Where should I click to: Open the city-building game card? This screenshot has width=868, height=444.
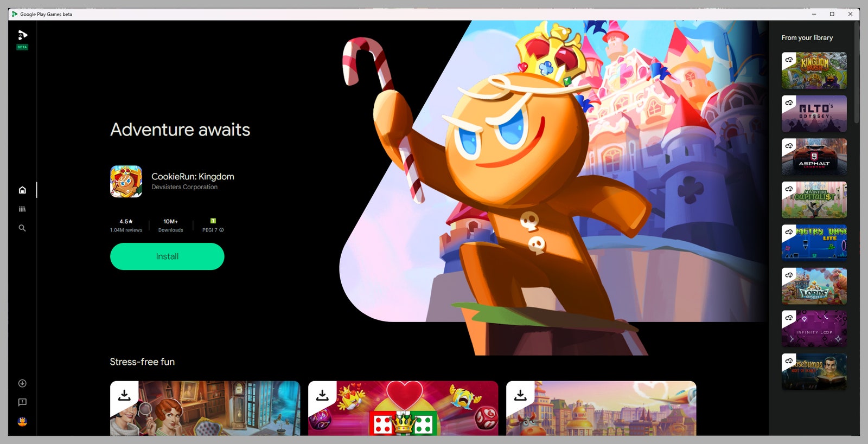click(x=601, y=408)
